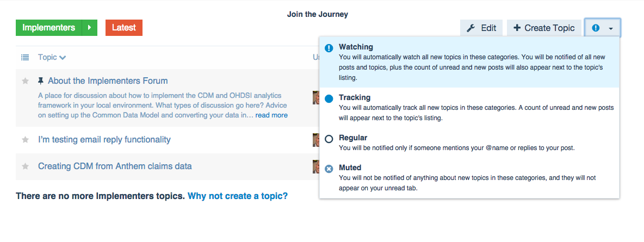Click the arrow next to Implementers category

pyautogui.click(x=89, y=28)
